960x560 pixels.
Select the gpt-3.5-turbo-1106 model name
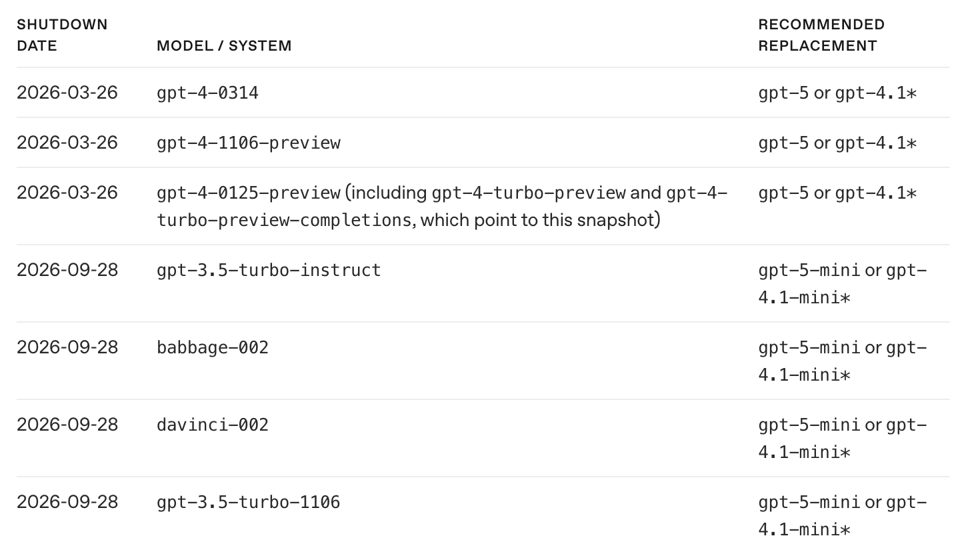(x=249, y=502)
